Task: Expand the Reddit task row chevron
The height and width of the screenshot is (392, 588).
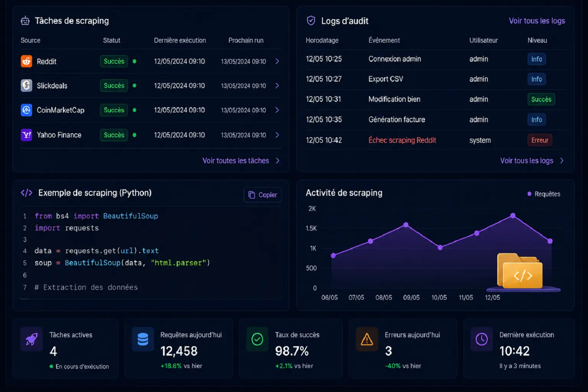Action: 277,61
